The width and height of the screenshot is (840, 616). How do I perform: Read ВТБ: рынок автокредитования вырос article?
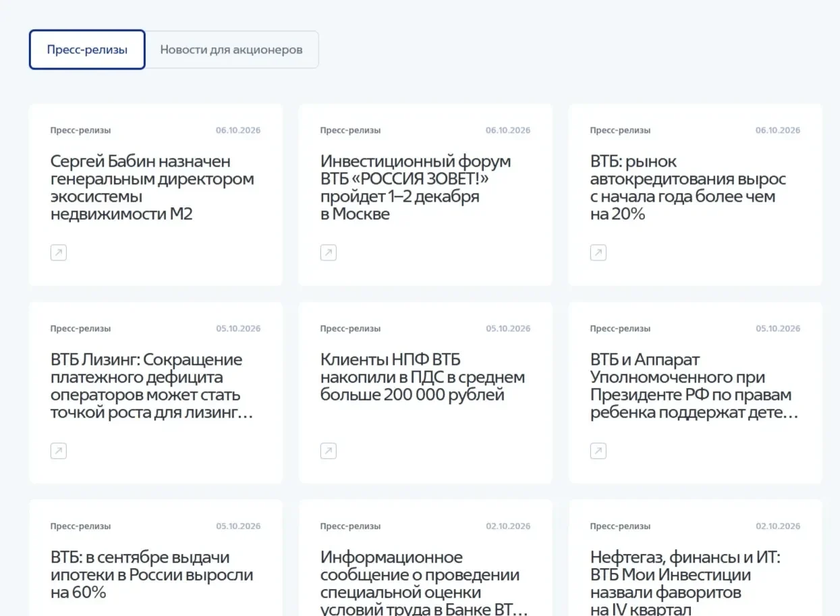pyautogui.click(x=688, y=188)
